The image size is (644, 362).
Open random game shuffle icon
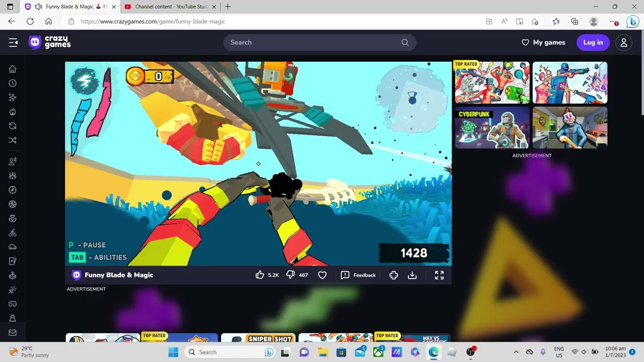pos(13,140)
